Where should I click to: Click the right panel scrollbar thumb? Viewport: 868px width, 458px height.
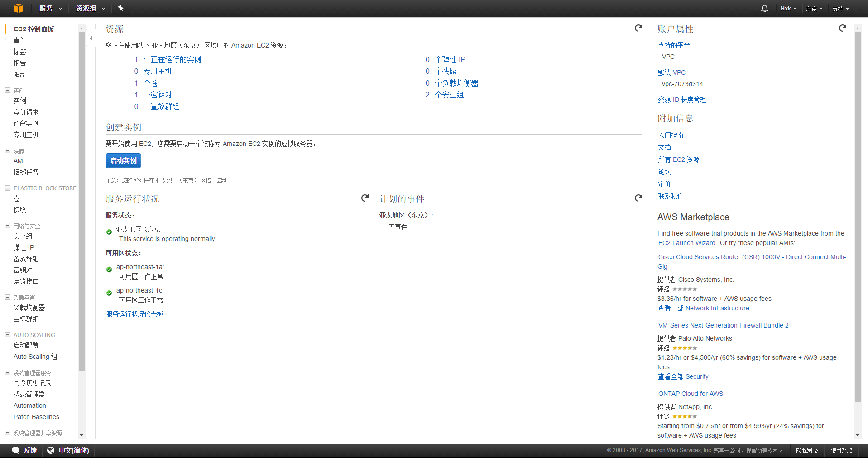858,217
